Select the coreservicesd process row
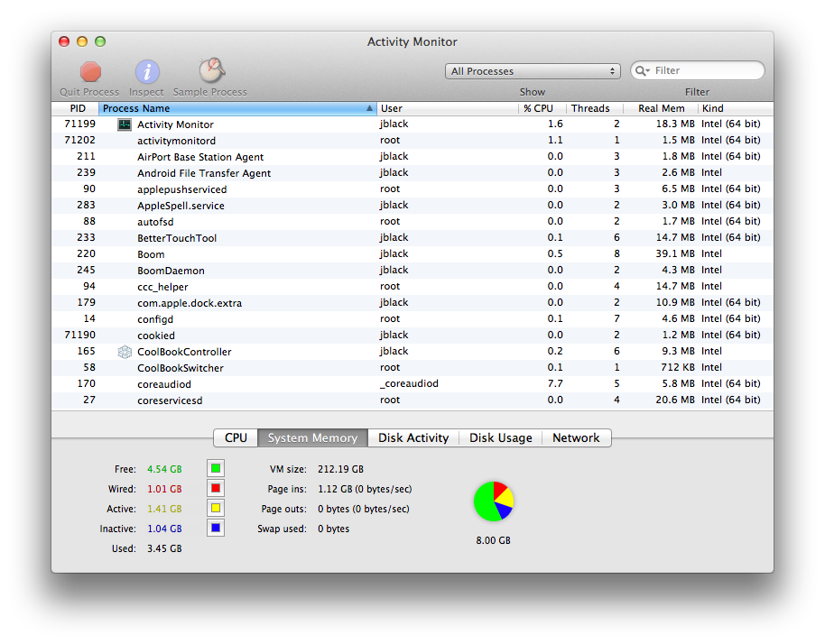This screenshot has width=825, height=644. pos(412,400)
